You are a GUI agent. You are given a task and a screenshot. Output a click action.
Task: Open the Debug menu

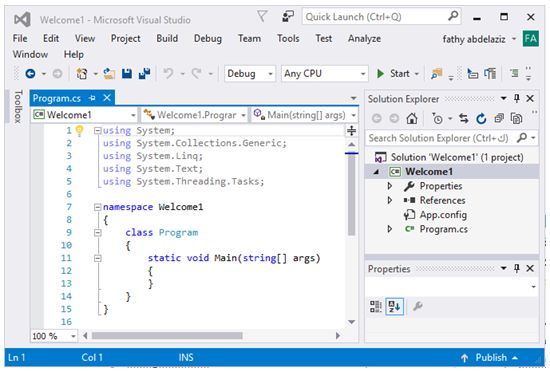[x=208, y=38]
